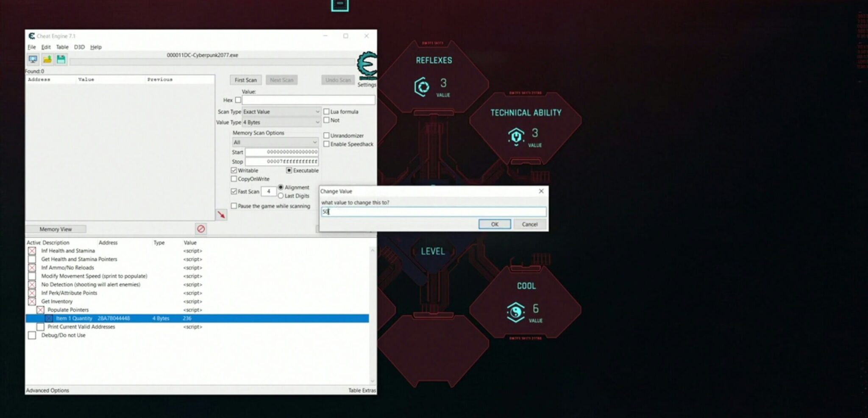Image resolution: width=868 pixels, height=418 pixels.
Task: Check Pause the game while scanning
Action: tap(234, 206)
